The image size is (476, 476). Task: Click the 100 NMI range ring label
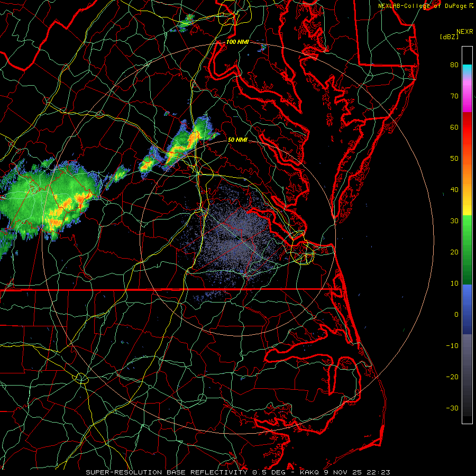(237, 42)
